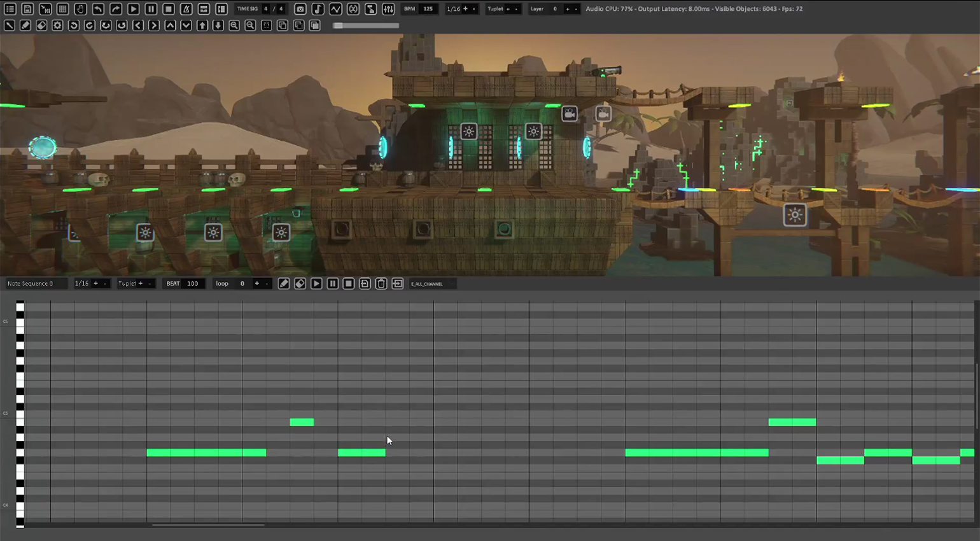Select the Note Sequence 0 tab

(35, 283)
